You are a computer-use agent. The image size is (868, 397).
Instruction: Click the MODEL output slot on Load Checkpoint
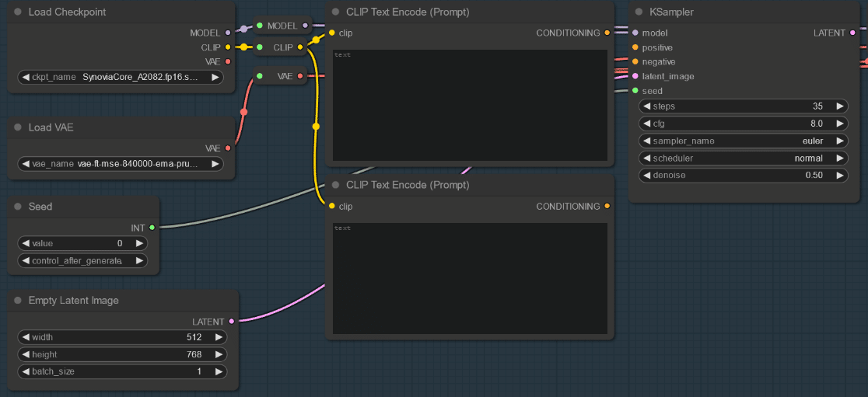(228, 33)
